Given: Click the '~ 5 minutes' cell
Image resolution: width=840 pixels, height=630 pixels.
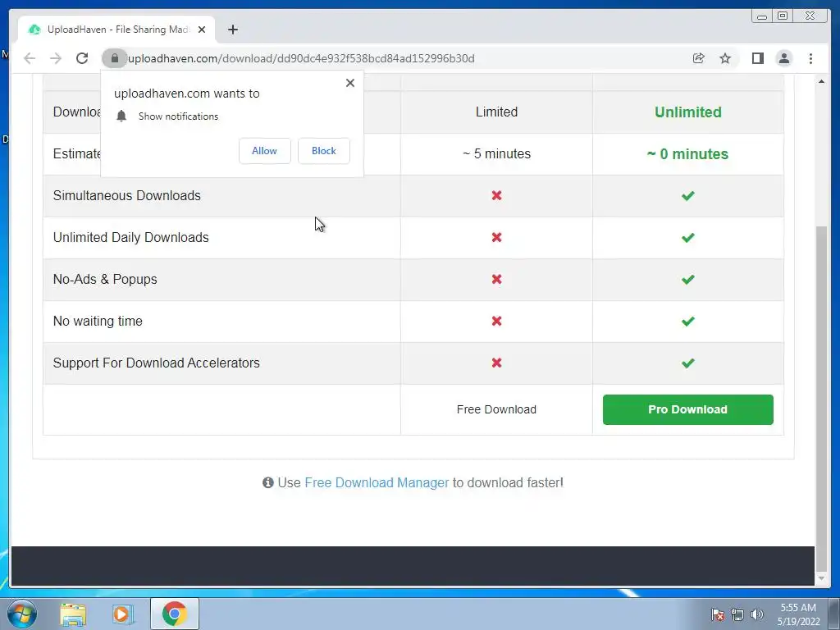Looking at the screenshot, I should (x=496, y=153).
